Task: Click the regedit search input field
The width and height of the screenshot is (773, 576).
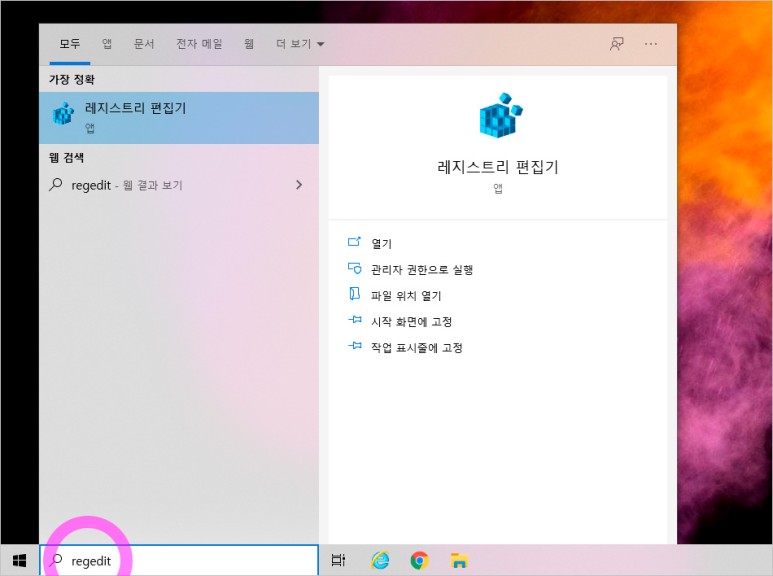Action: (x=179, y=560)
